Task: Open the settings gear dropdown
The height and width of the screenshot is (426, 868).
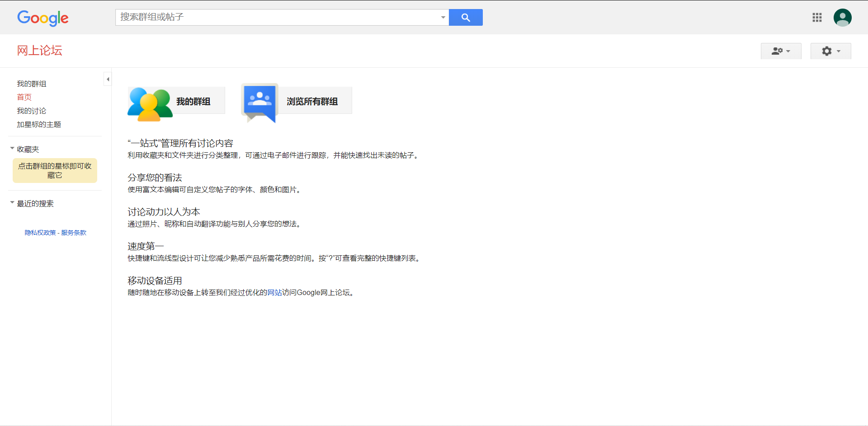Action: pos(831,51)
